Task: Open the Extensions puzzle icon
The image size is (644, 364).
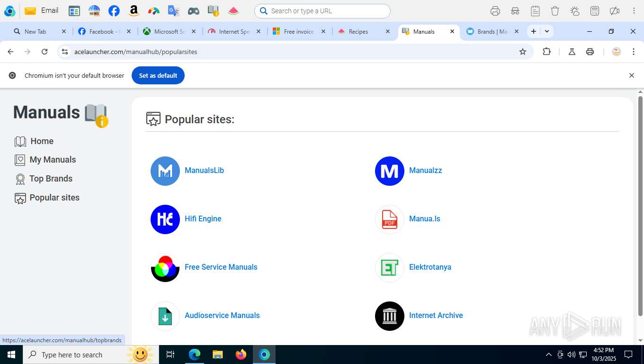Action: [547, 52]
